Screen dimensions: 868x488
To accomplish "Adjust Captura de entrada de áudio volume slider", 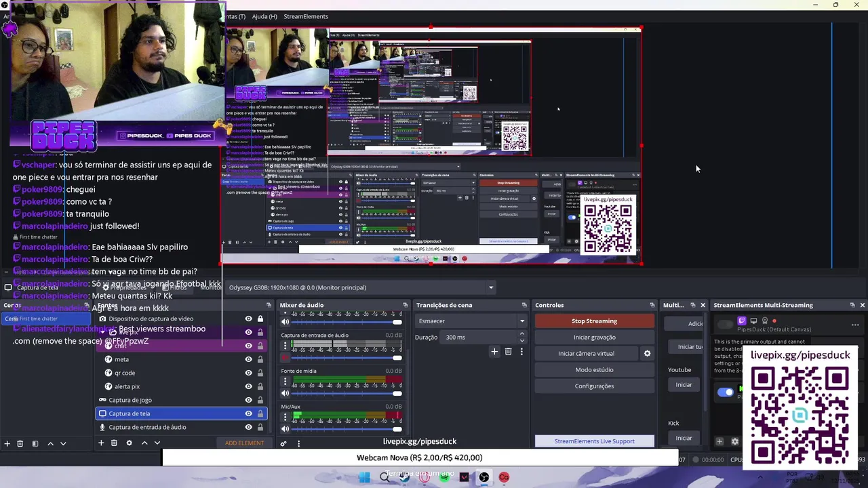I will pos(348,357).
